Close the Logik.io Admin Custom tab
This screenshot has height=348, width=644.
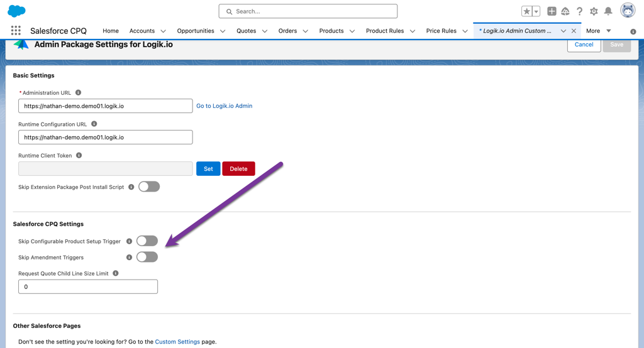tap(574, 31)
